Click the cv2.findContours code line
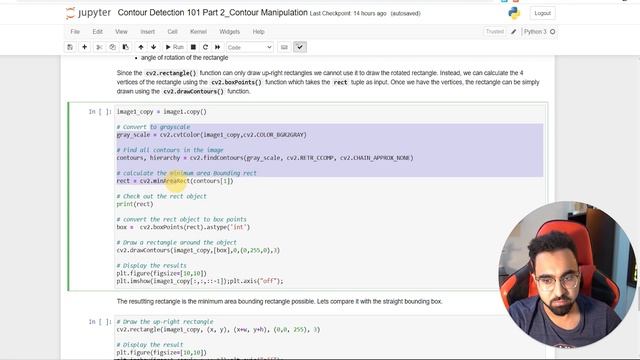This screenshot has width=640, height=360. coord(265,158)
